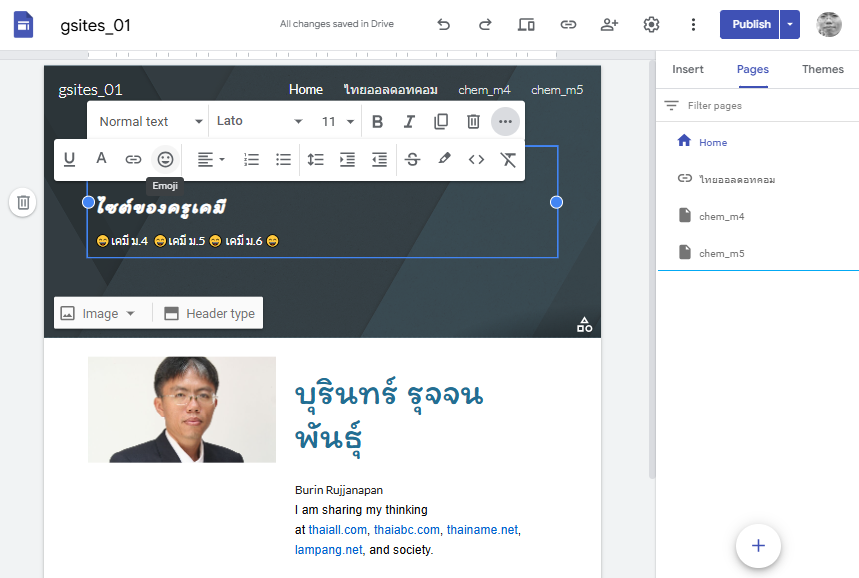This screenshot has height=578, width=859.
Task: Toggle strikethrough formatting
Action: (412, 159)
